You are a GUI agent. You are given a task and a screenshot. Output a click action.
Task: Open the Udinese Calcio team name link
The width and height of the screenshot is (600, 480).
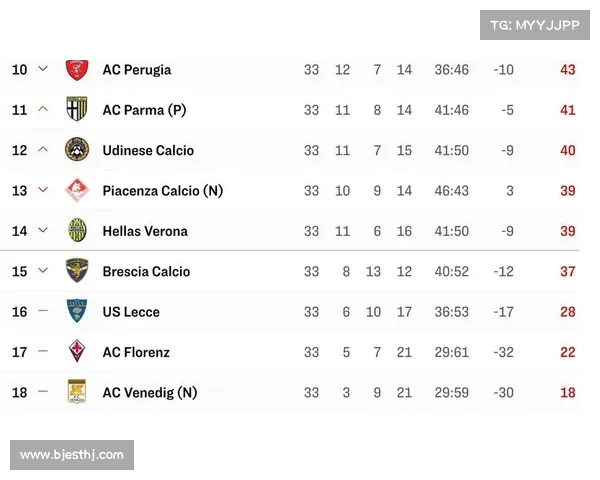[x=148, y=150]
